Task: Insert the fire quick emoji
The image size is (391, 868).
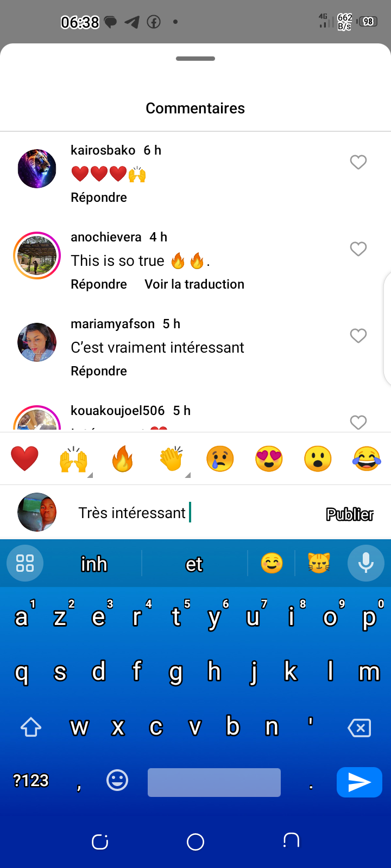Action: point(123,459)
